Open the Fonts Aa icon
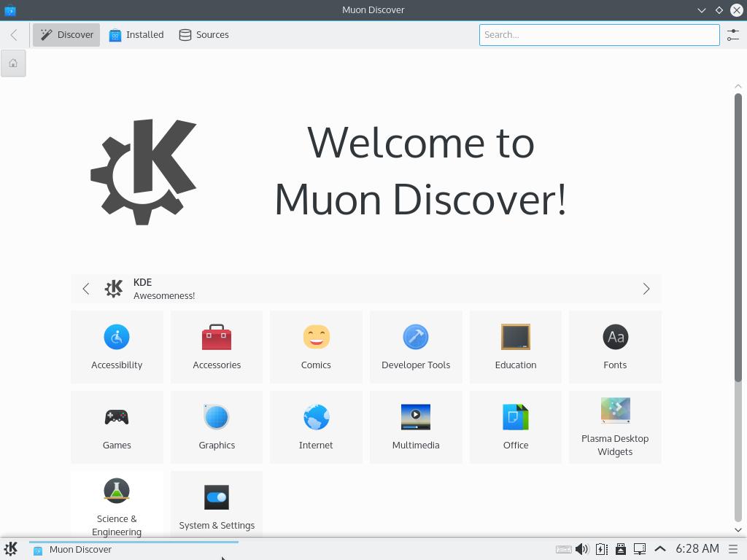747x560 pixels. tap(615, 337)
